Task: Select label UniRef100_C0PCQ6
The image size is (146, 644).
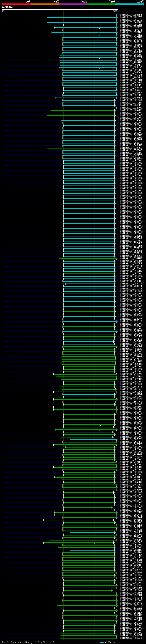Action: [131, 70]
